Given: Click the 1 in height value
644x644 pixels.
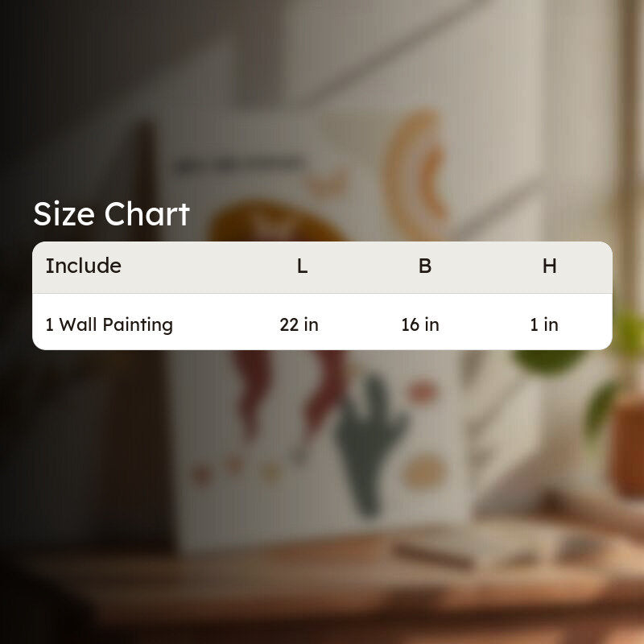Looking at the screenshot, I should (x=544, y=325).
